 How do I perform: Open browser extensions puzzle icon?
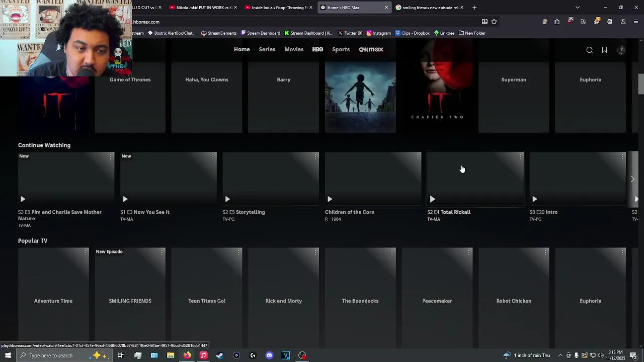tap(557, 22)
